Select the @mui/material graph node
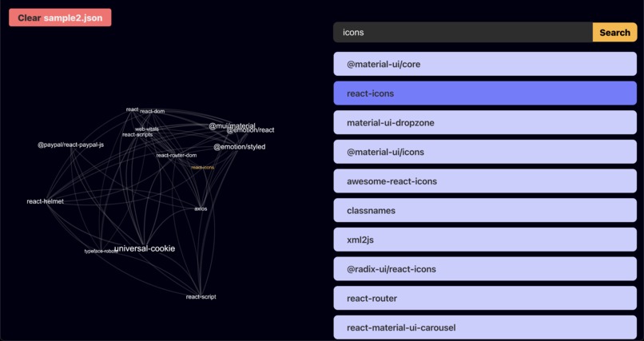Screen dimensions: 644x341 (232, 125)
